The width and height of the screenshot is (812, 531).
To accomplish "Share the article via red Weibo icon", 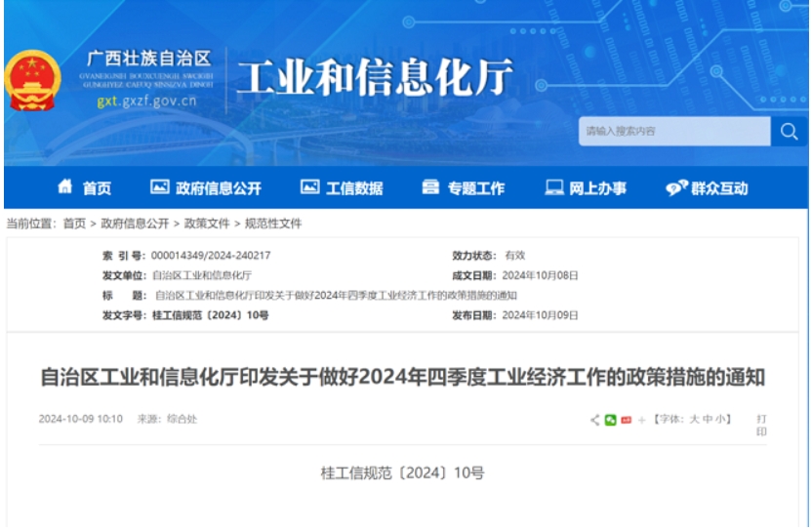I will coord(626,420).
